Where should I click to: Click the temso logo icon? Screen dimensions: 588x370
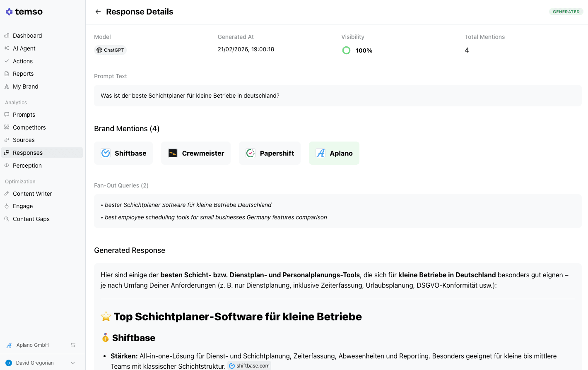click(x=9, y=12)
